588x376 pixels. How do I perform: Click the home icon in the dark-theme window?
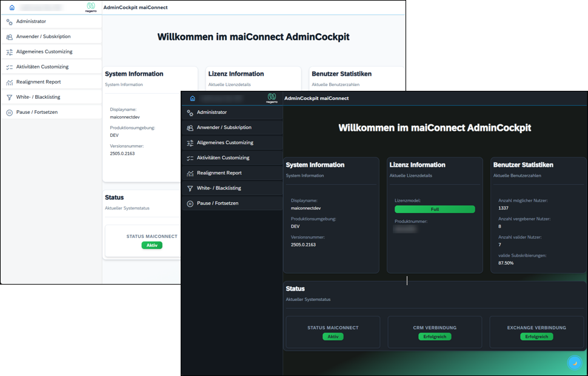[x=193, y=98]
